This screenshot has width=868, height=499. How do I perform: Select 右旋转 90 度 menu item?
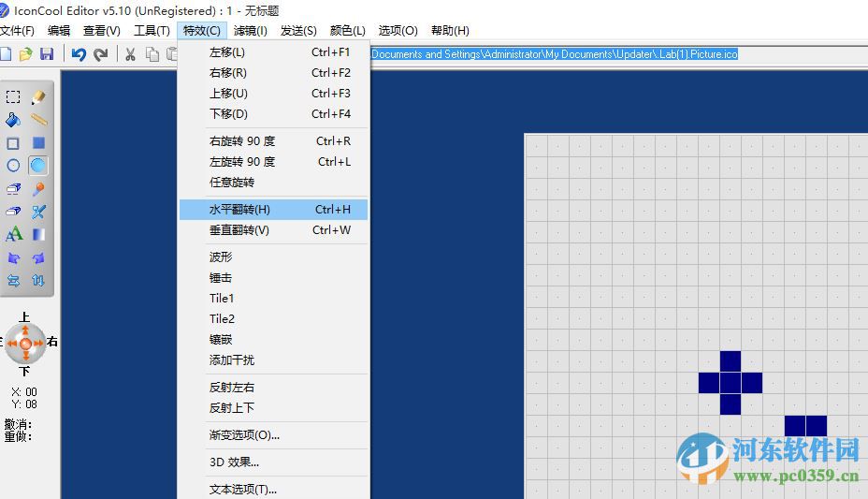coord(273,141)
